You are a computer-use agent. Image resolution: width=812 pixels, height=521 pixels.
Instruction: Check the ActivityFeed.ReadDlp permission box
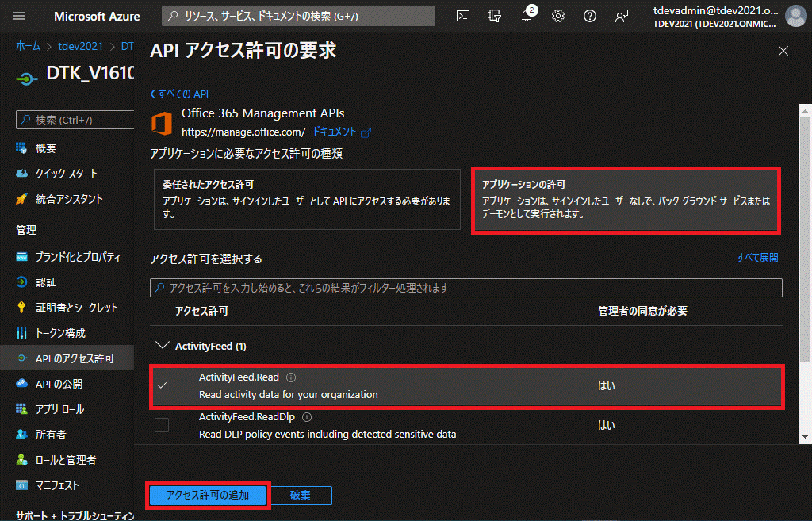click(x=162, y=425)
